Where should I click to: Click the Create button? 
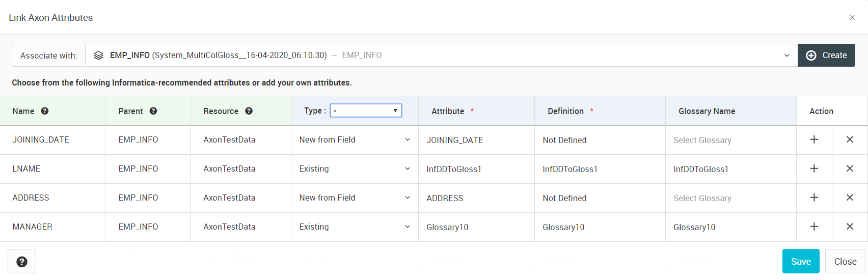[826, 55]
